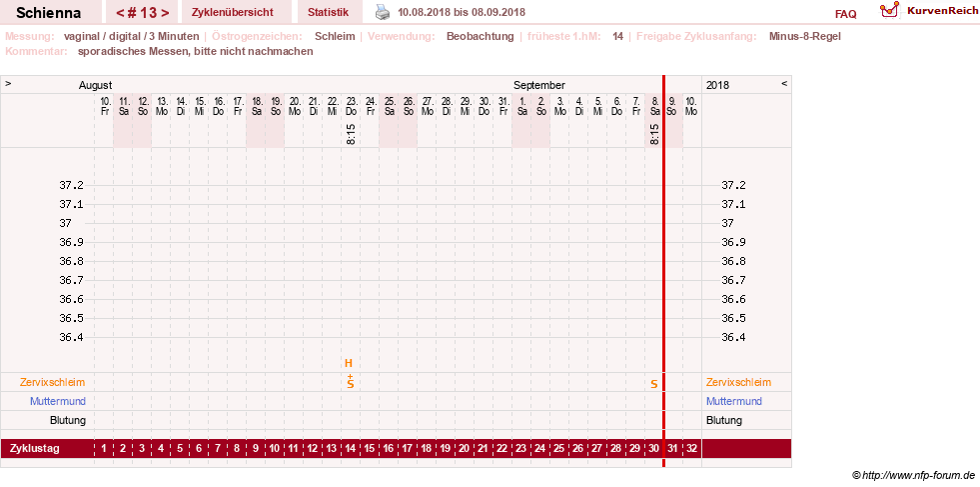Image resolution: width=980 pixels, height=487 pixels.
Task: Click the printer icon
Action: [x=383, y=11]
